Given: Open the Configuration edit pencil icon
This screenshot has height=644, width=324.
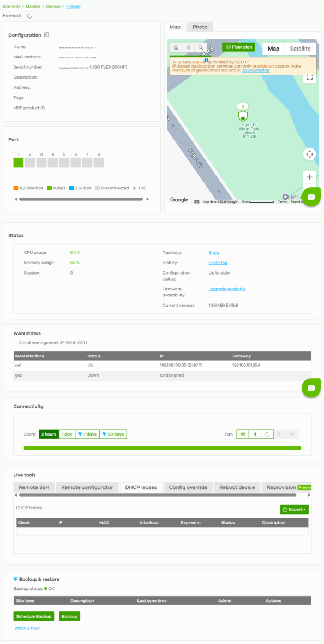Looking at the screenshot, I should (46, 35).
